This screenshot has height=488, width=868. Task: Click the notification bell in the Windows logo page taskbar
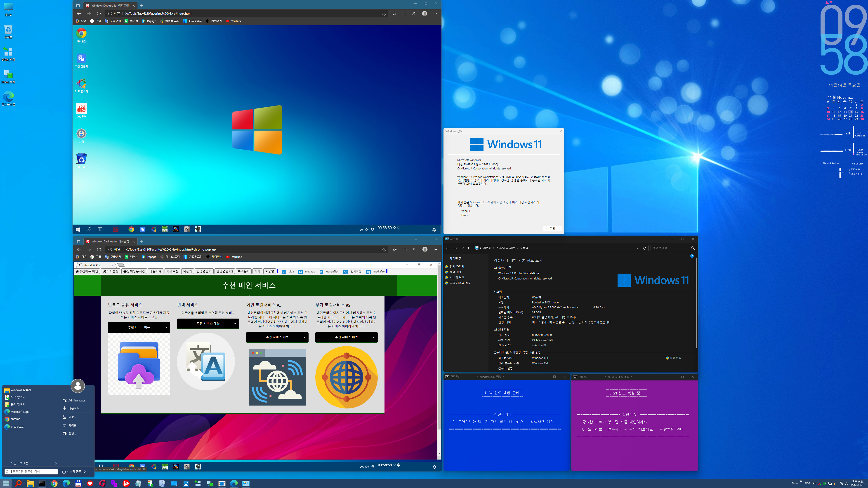tap(434, 229)
